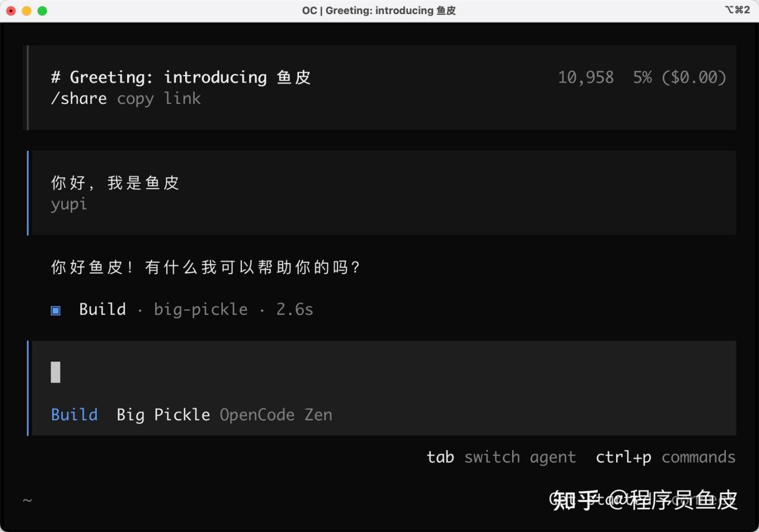Click the yupi username label
The image size is (759, 532).
tap(69, 204)
